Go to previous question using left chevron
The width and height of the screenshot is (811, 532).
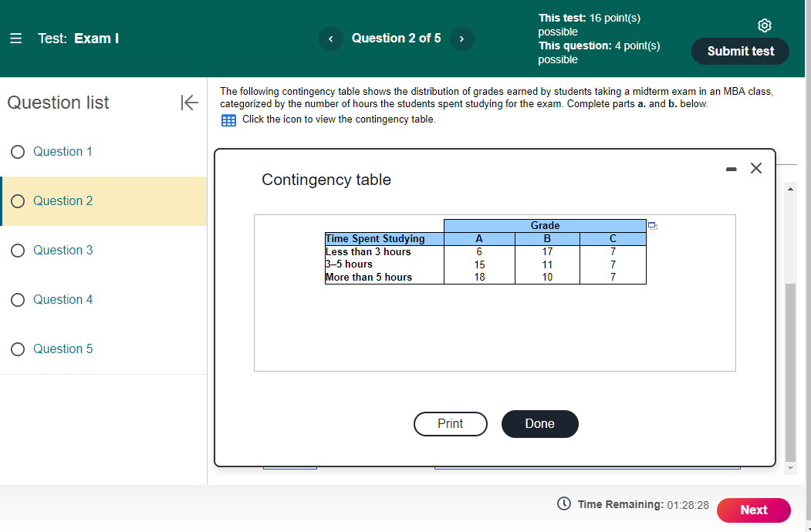(330, 39)
